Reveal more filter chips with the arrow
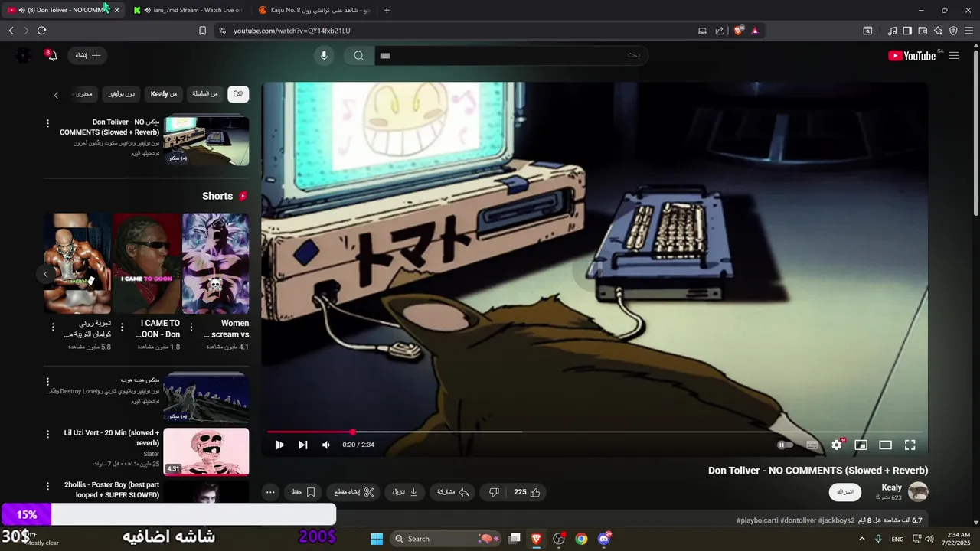 coord(56,95)
